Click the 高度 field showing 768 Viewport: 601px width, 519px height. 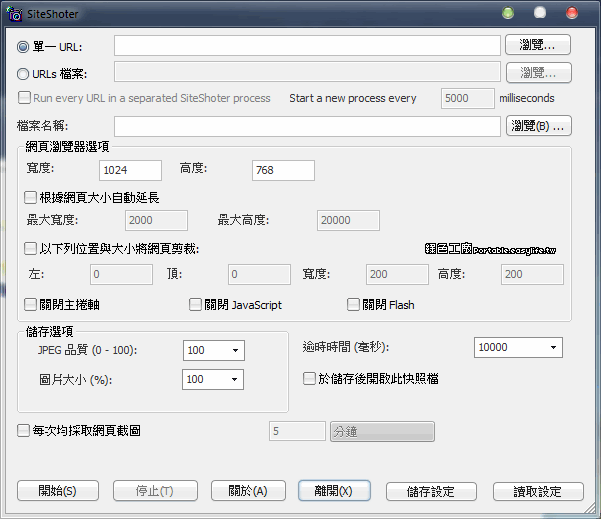[x=283, y=170]
